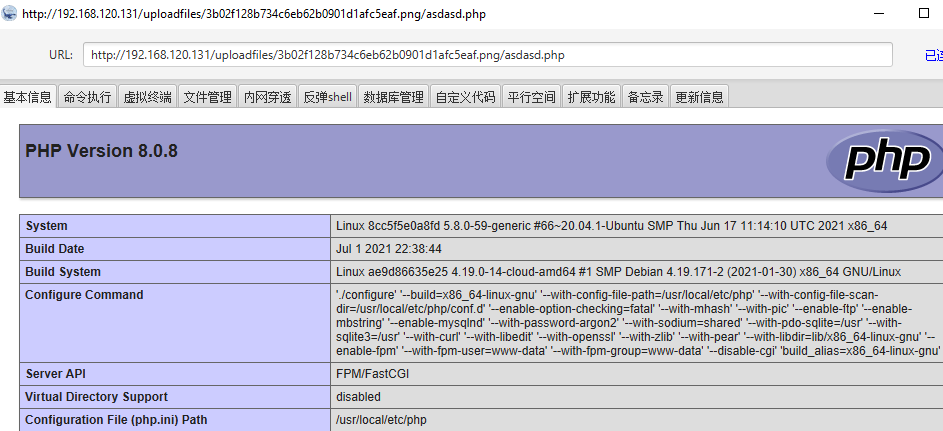Screen dimensions: 943x431
Task: Open the 内网穿透 tab
Action: 268,97
